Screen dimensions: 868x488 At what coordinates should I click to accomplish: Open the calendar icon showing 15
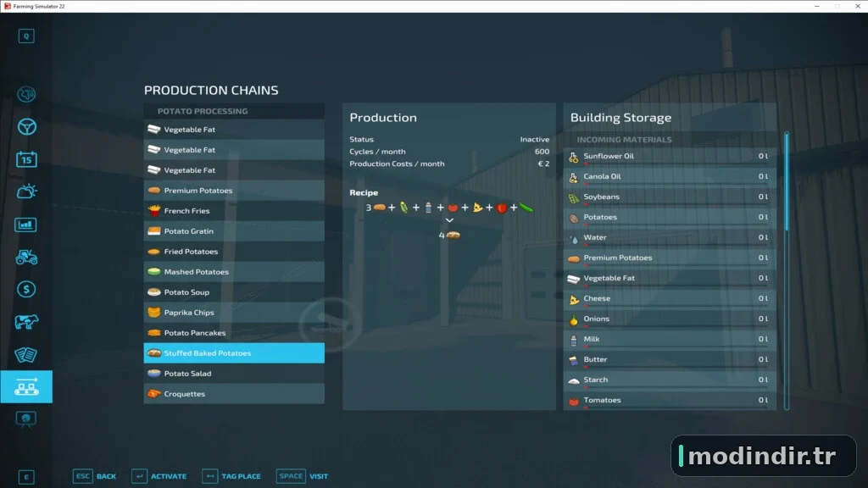click(26, 159)
